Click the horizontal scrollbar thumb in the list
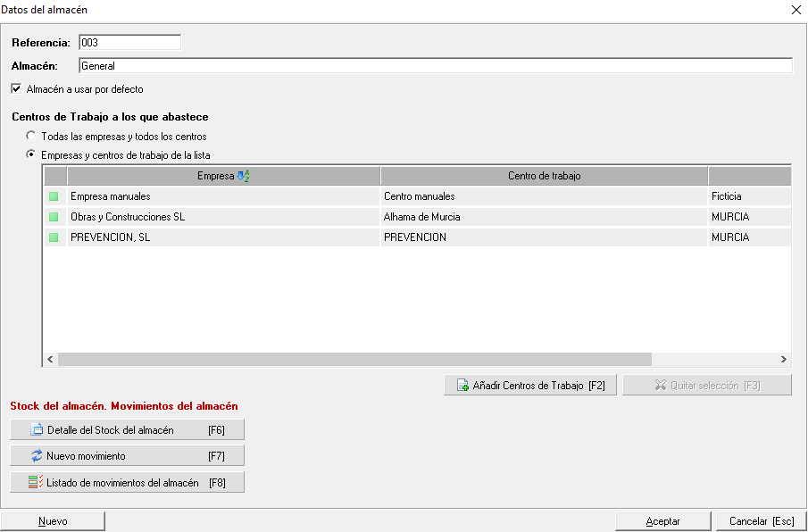The height and width of the screenshot is (532, 808). click(x=354, y=360)
